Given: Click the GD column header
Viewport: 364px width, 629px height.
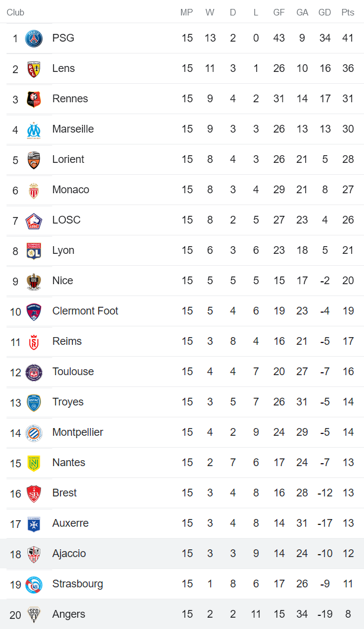Looking at the screenshot, I should click(x=325, y=12).
